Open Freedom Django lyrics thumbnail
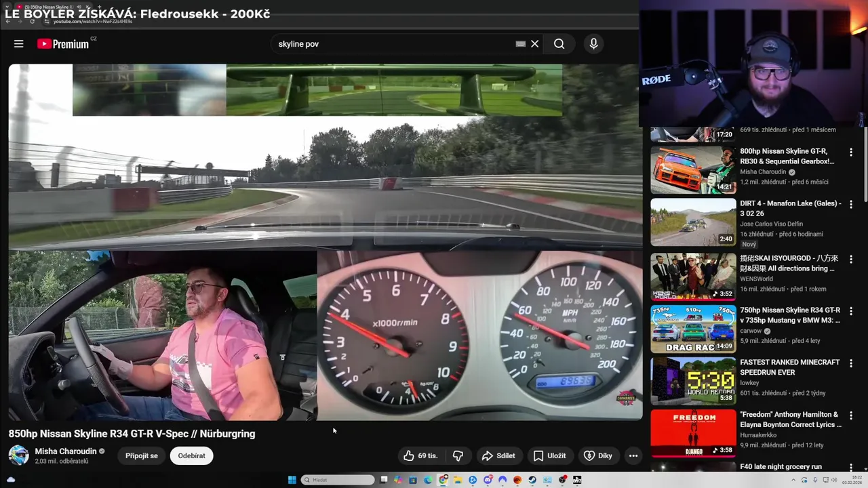This screenshot has width=868, height=488. [693, 433]
